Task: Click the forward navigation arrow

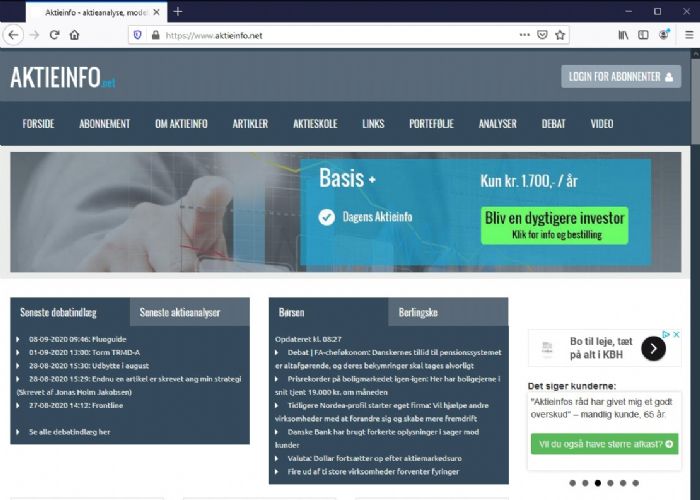Action: tap(34, 35)
